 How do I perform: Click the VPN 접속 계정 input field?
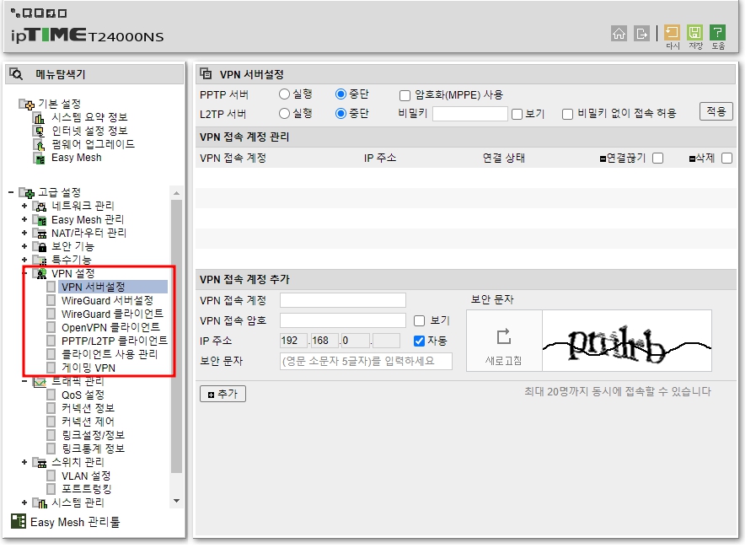click(341, 299)
